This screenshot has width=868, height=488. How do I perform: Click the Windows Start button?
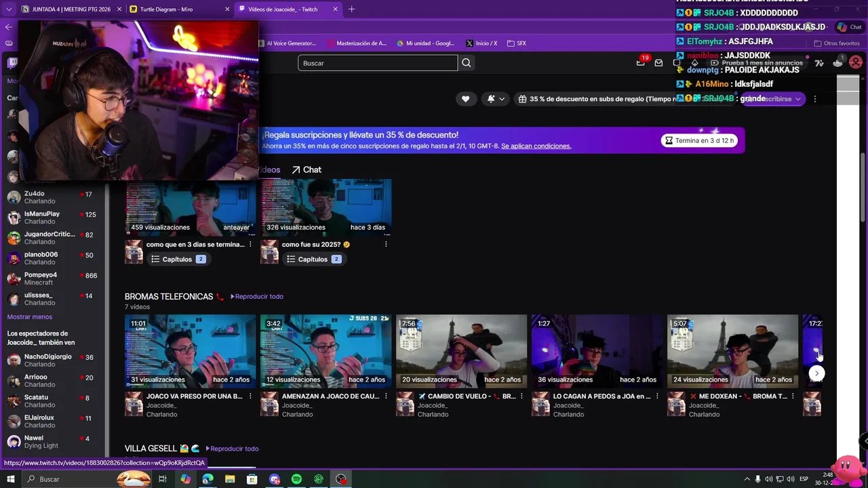pyautogui.click(x=10, y=479)
